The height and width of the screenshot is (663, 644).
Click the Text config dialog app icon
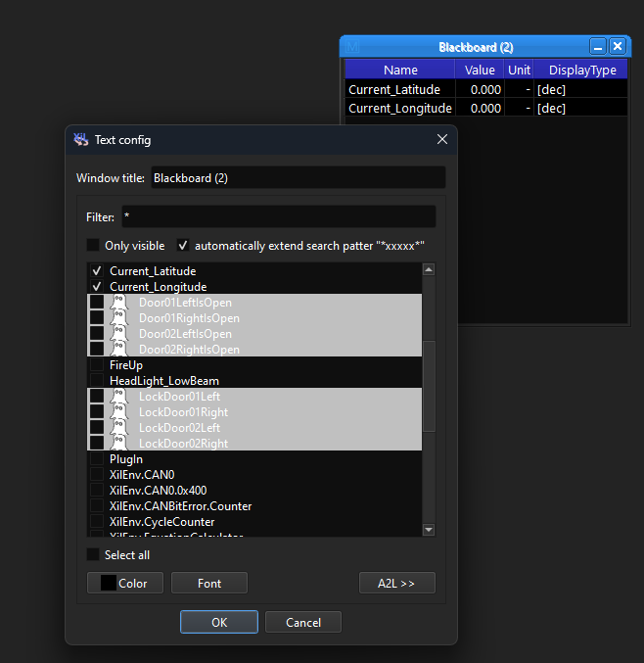coord(81,140)
